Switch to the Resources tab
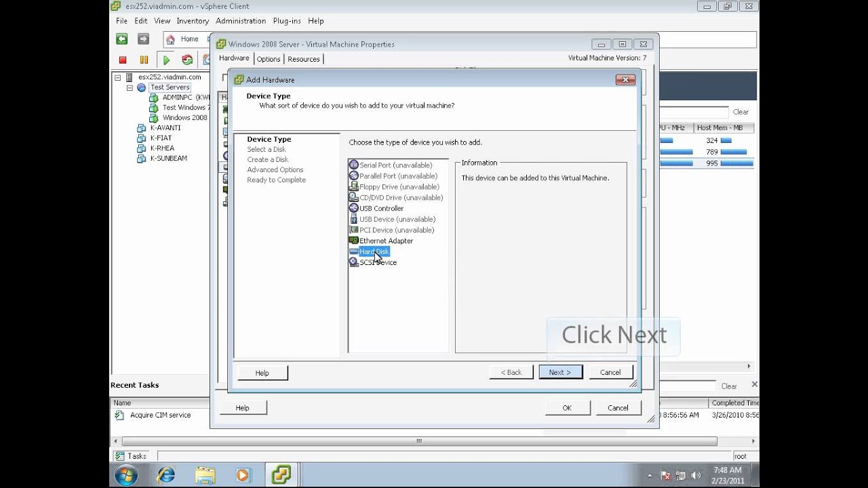 (304, 59)
